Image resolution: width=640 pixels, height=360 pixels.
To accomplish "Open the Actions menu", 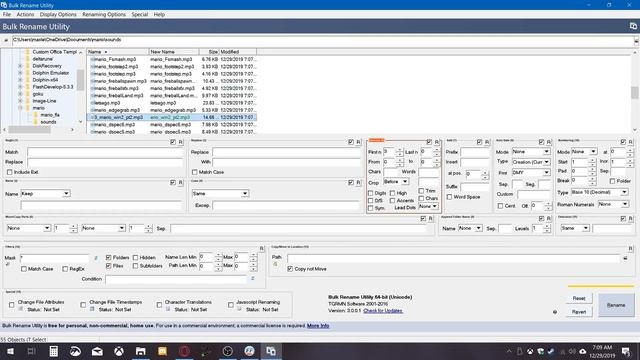I will pos(25,14).
